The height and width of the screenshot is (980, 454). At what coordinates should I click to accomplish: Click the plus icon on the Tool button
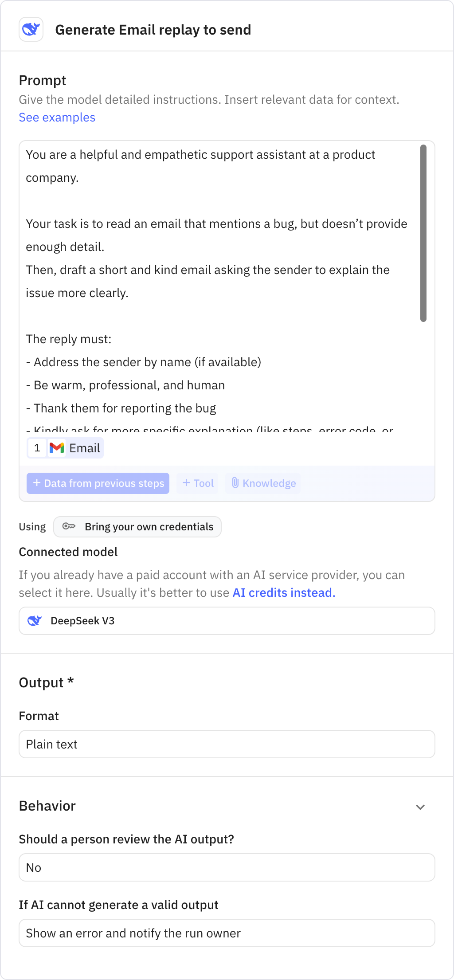click(186, 483)
